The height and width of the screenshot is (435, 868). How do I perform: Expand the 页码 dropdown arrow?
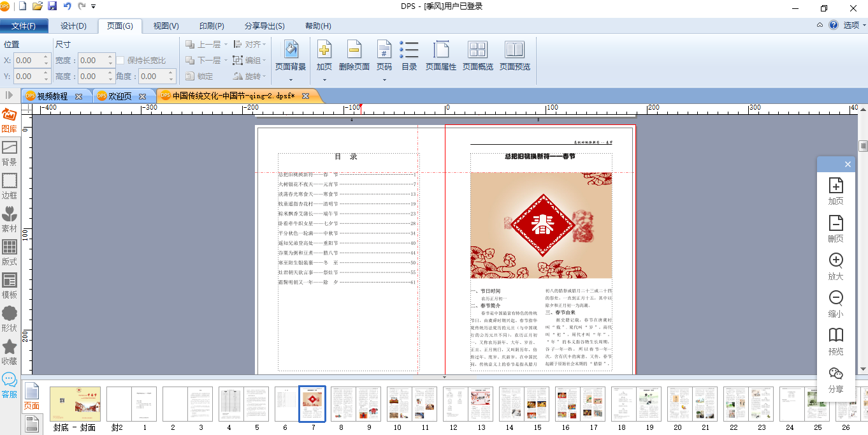tap(384, 80)
